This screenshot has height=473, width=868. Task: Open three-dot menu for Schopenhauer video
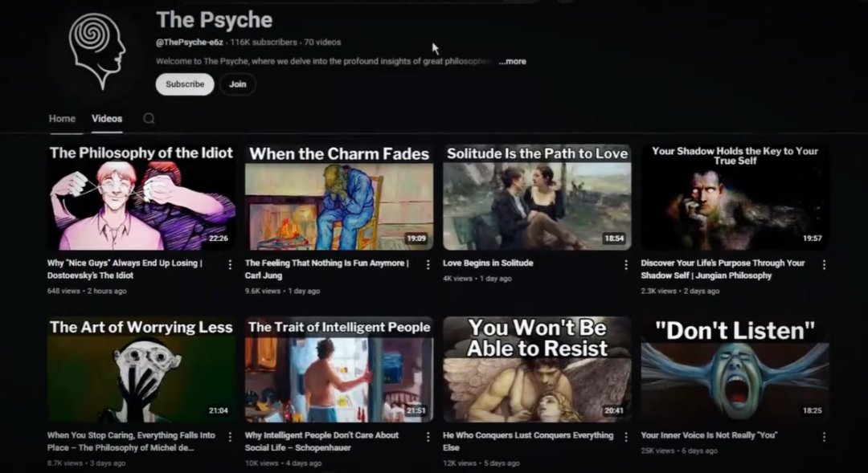(x=428, y=437)
